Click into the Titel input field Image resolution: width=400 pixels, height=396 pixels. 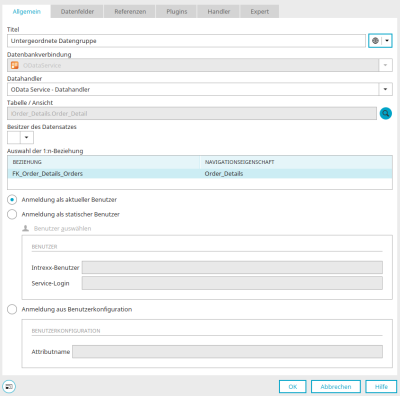(x=186, y=41)
